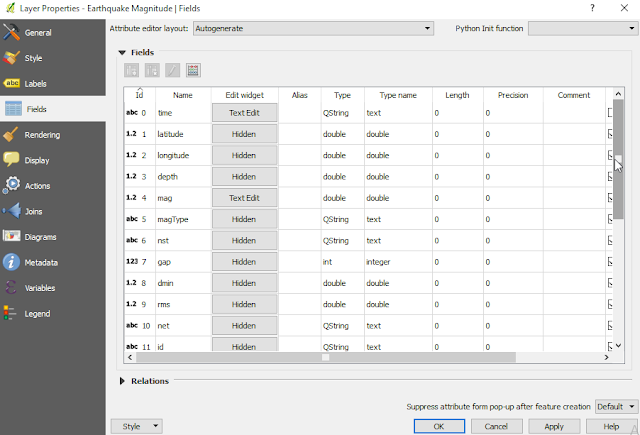Viewport: 640px width, 435px height.
Task: Open the Style dropdown button
Action: pyautogui.click(x=137, y=426)
